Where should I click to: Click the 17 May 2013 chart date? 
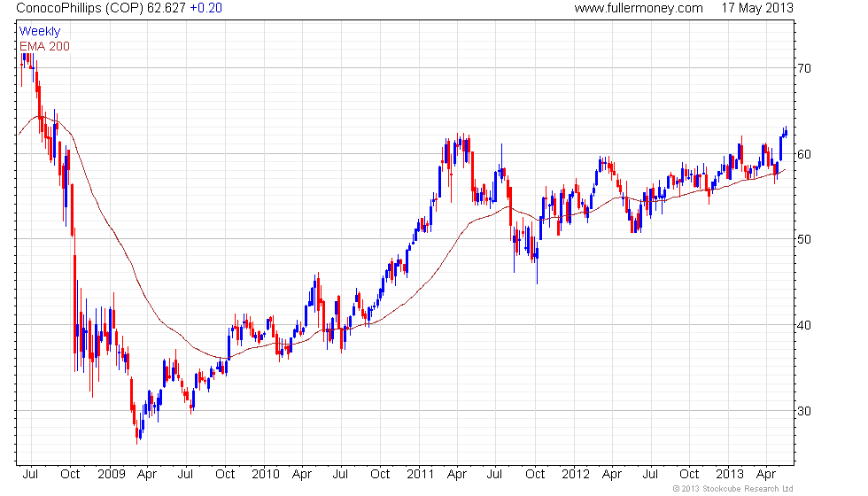point(757,8)
